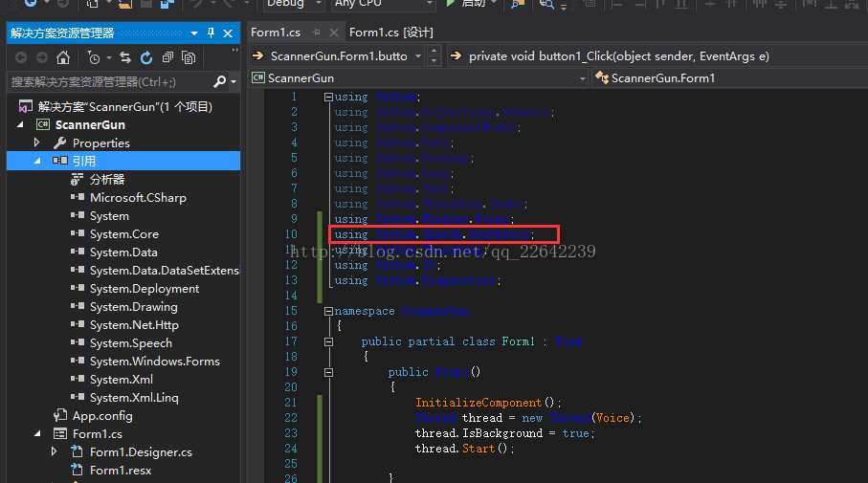The height and width of the screenshot is (483, 868).
Task: Click the Home icon in Solution Explorer
Action: pos(63,57)
